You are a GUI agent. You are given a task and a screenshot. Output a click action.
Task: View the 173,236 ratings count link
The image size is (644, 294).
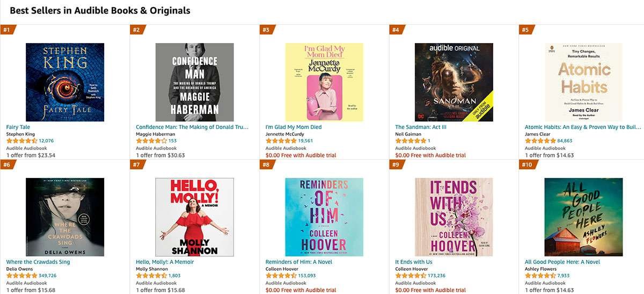tap(437, 276)
